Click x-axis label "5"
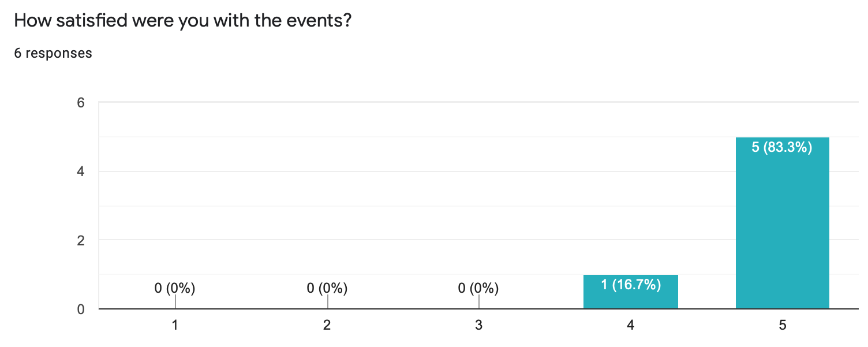 point(782,326)
